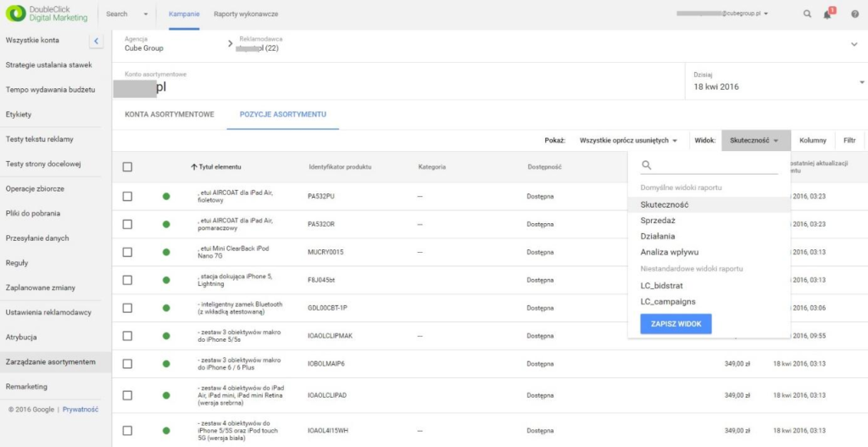Open the Filtr button
868x447 pixels.
pyautogui.click(x=849, y=141)
